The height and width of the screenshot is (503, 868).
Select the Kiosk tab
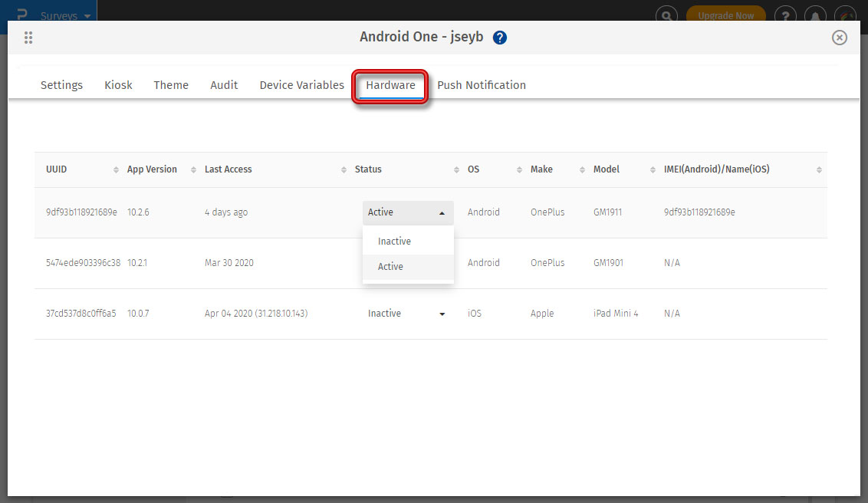tap(118, 85)
